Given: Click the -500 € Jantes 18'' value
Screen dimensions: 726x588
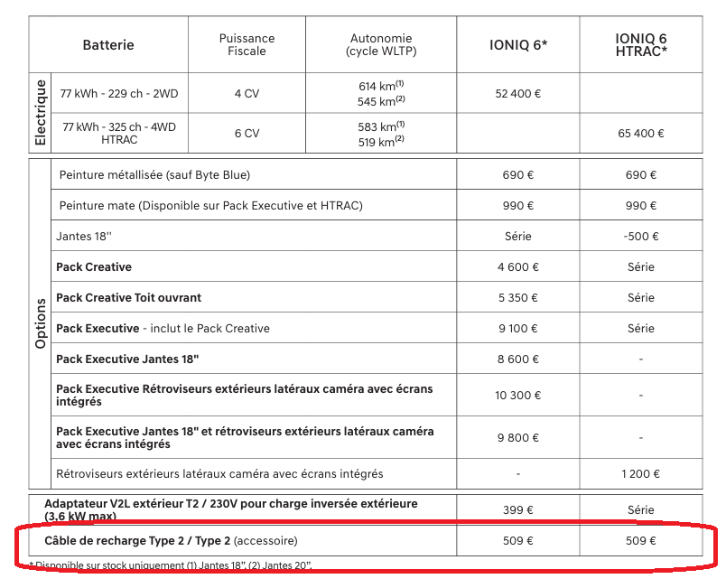Looking at the screenshot, I should pyautogui.click(x=641, y=237).
